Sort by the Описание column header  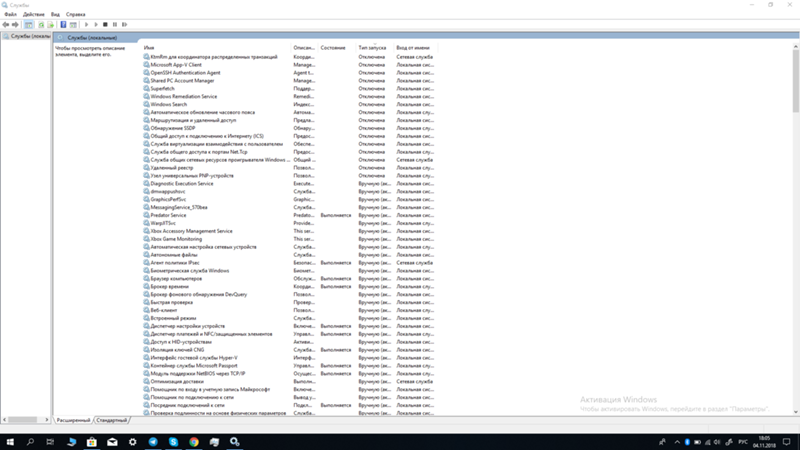point(304,47)
